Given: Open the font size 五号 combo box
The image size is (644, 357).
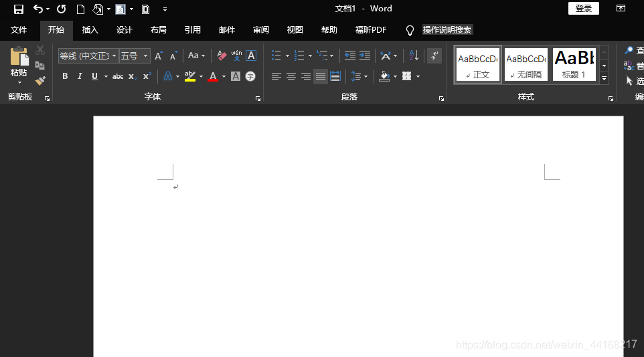Looking at the screenshot, I should [x=135, y=55].
